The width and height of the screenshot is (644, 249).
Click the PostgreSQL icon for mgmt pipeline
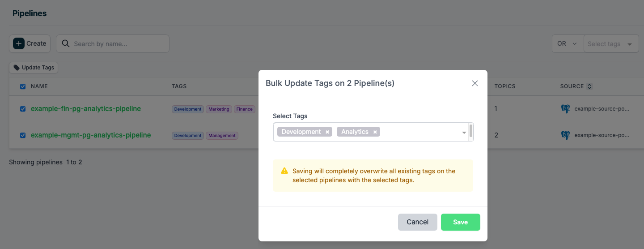(x=566, y=135)
